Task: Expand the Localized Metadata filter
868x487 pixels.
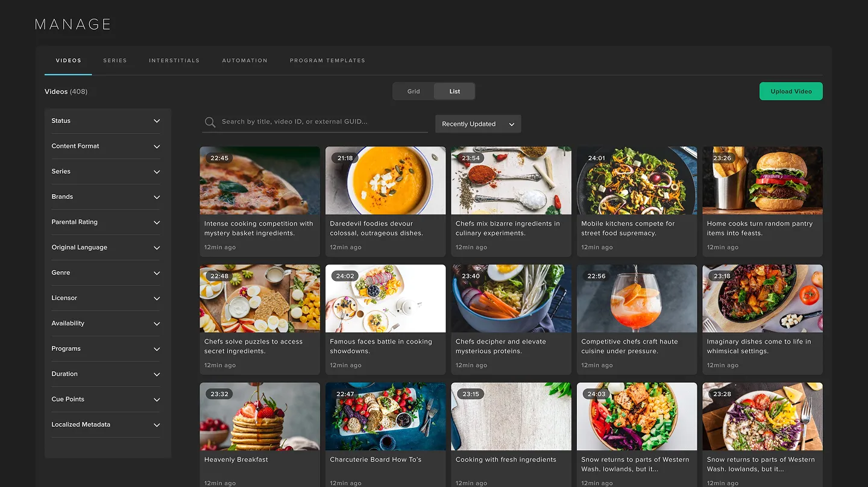Action: 106,425
